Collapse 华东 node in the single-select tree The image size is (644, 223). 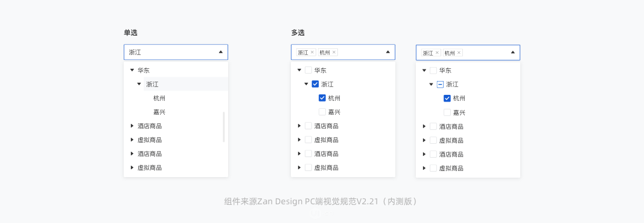(x=132, y=70)
